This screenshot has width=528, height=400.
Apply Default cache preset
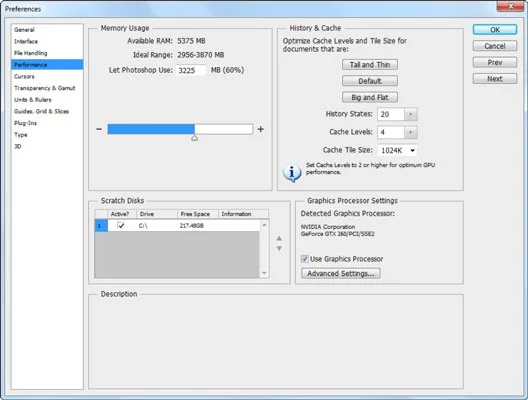click(370, 81)
